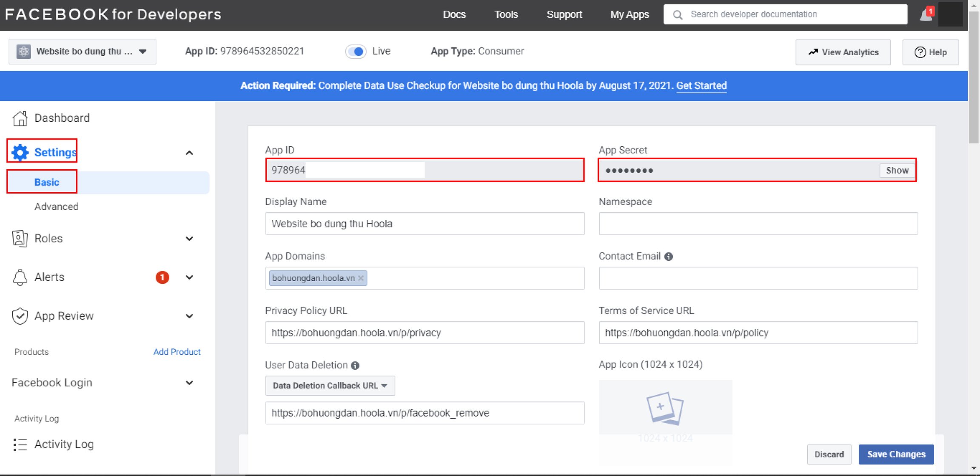Open the app selector dropdown
980x476 pixels.
point(83,51)
